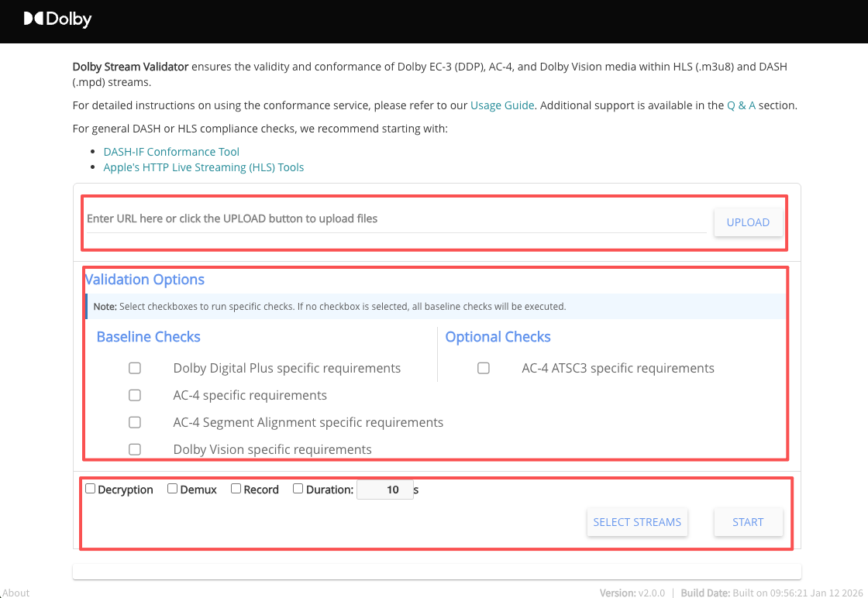Open the Usage Guide link
The image size is (868, 598).
(502, 105)
